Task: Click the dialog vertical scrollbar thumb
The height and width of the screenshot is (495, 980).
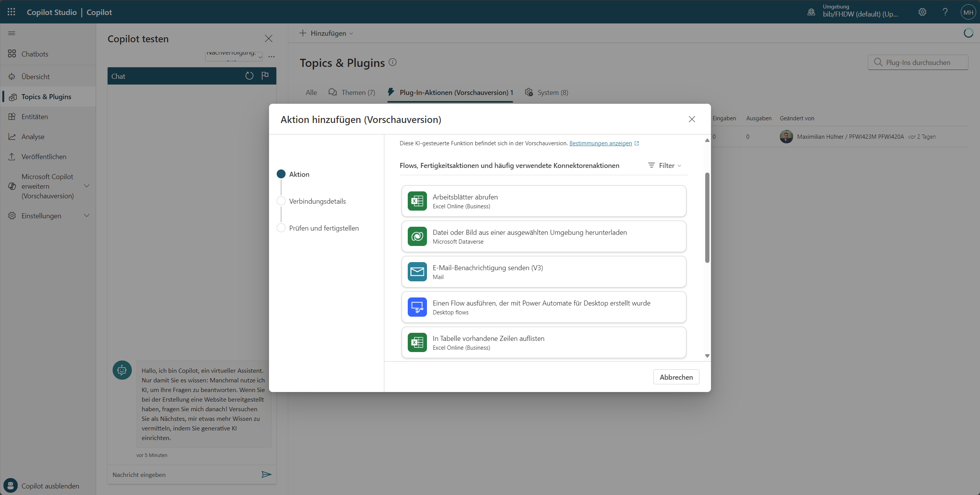Action: (x=707, y=218)
